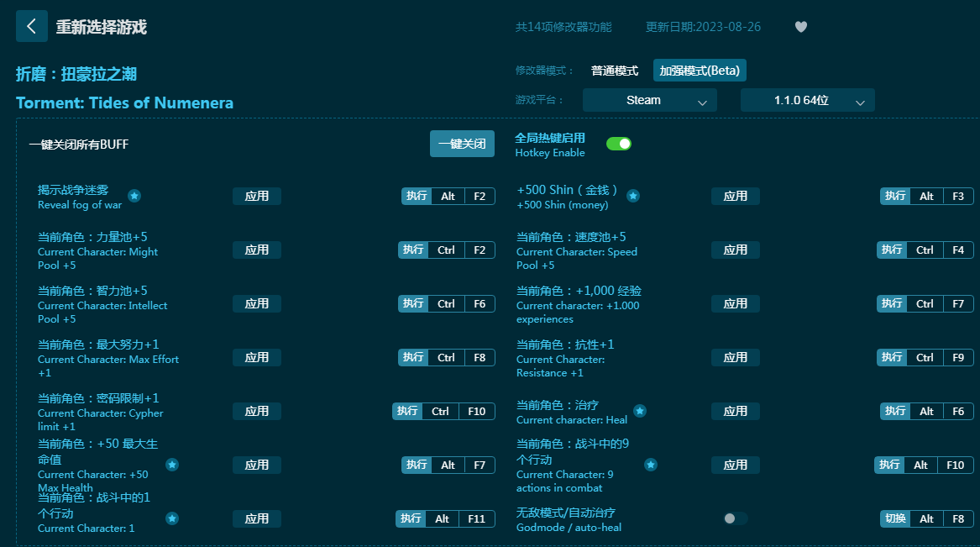The image size is (980, 547).
Task: Click the Torment: Tides of Numenera title
Action: click(x=124, y=103)
